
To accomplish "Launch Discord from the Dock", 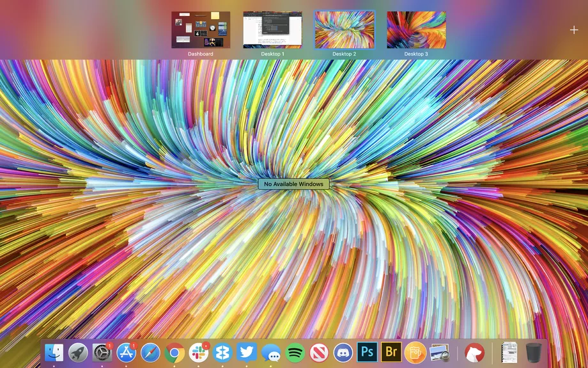I will (x=343, y=352).
